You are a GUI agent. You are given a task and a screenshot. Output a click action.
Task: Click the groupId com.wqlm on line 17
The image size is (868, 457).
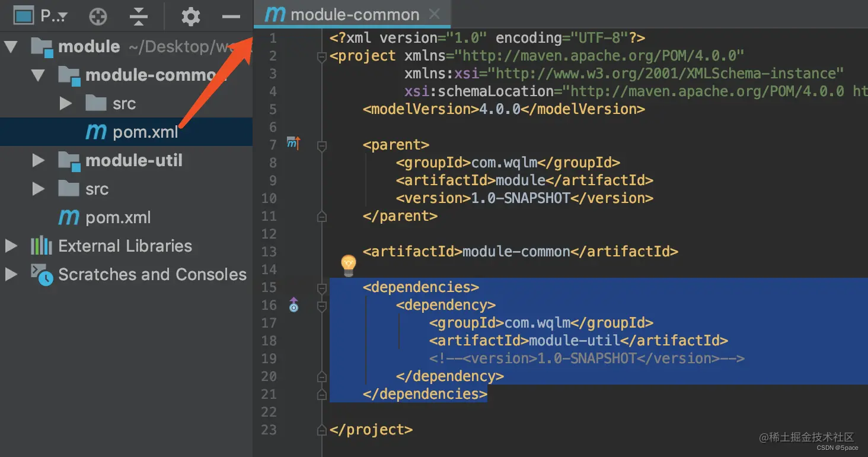pyautogui.click(x=541, y=323)
